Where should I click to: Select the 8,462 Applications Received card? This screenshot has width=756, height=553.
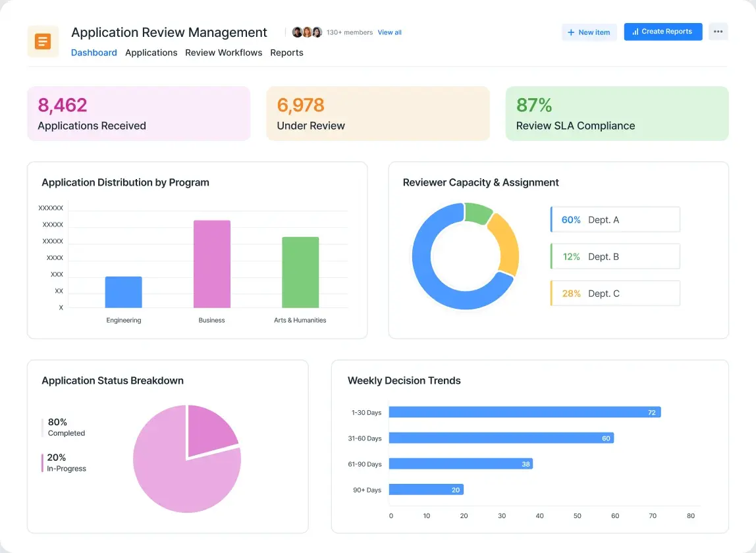click(138, 113)
